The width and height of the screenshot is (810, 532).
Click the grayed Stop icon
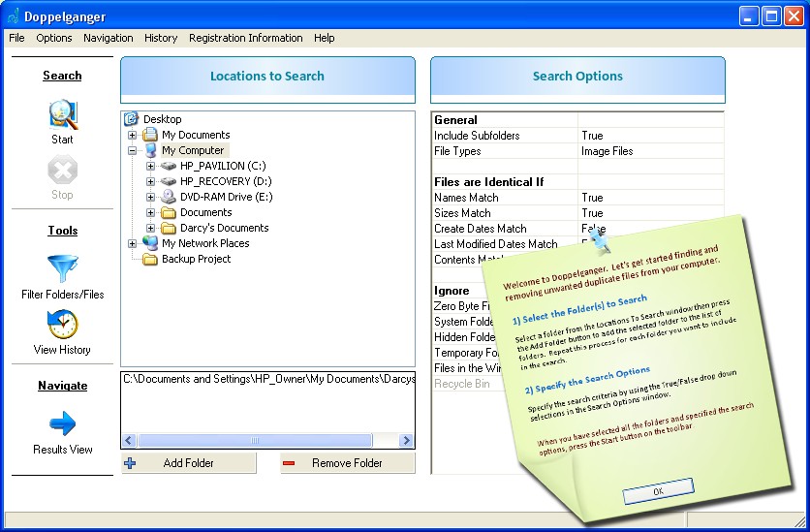click(x=63, y=171)
